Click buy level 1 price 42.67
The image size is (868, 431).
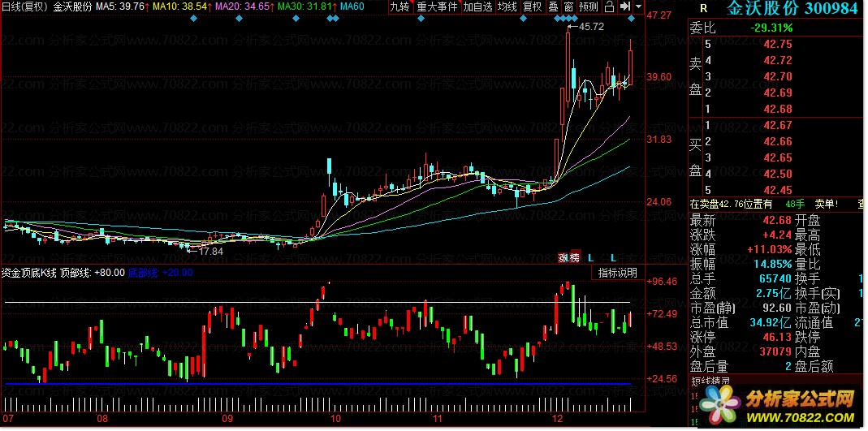[x=778, y=126]
